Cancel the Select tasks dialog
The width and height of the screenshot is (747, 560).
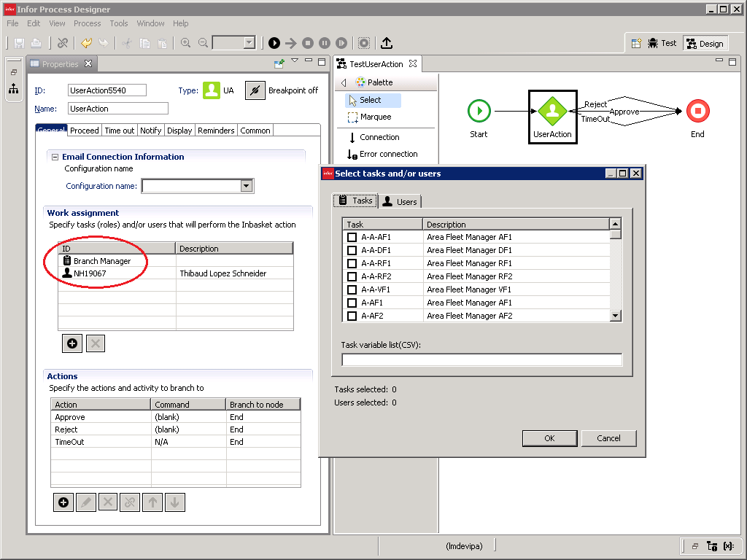coord(608,438)
